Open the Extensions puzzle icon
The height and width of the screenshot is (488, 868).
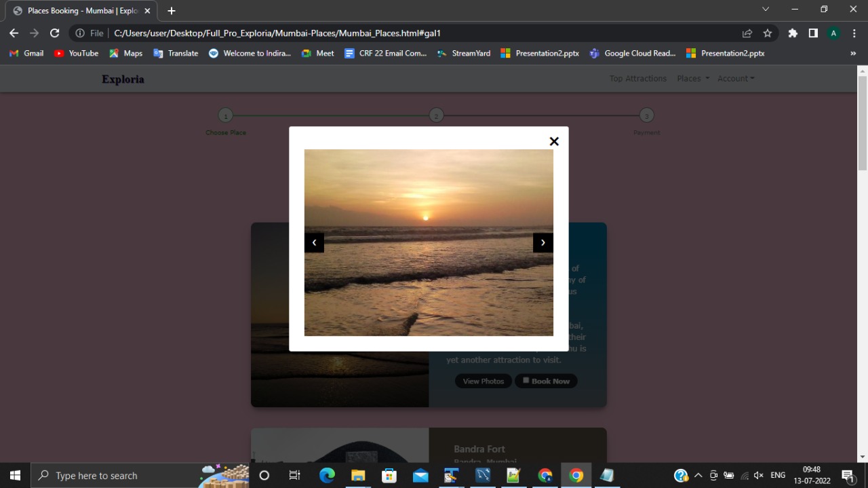[x=793, y=33]
